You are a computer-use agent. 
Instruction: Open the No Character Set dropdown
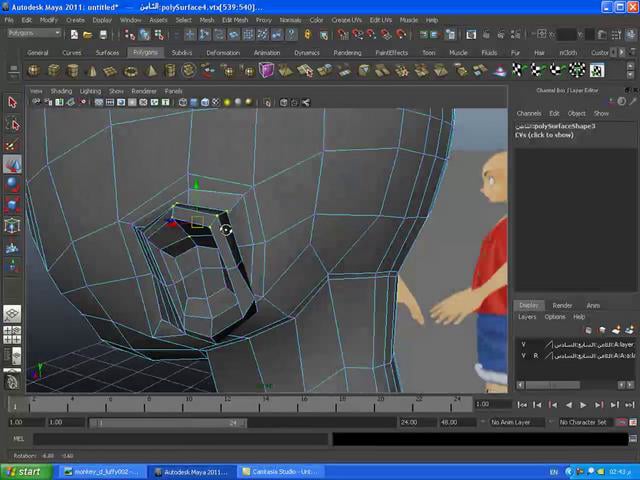(x=584, y=422)
